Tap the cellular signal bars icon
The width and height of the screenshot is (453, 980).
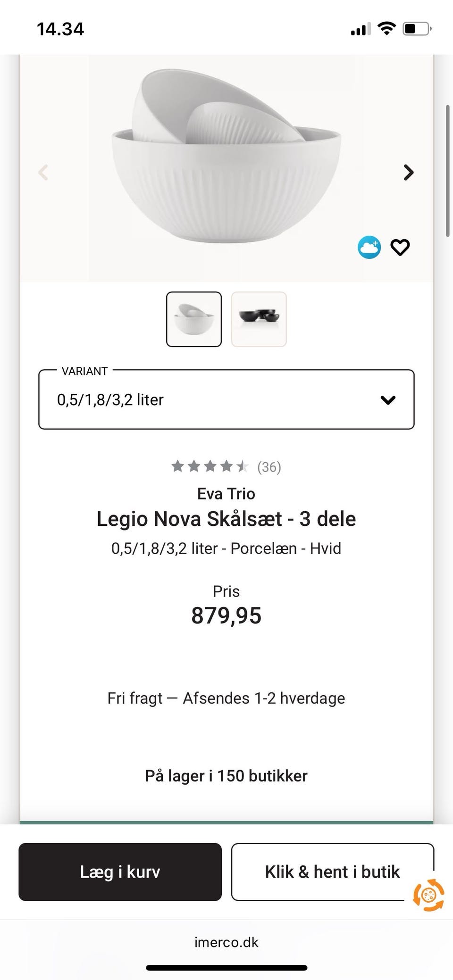pos(361,29)
